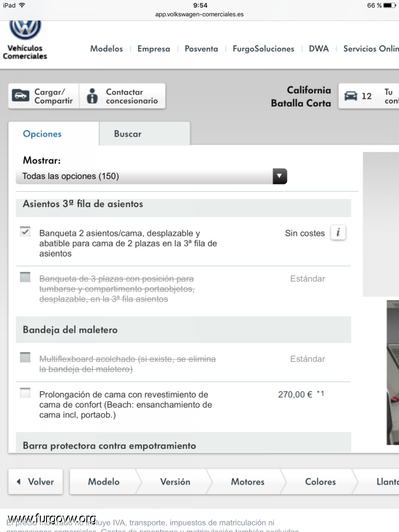Click the Bandeja del maletero section header

[183, 329]
